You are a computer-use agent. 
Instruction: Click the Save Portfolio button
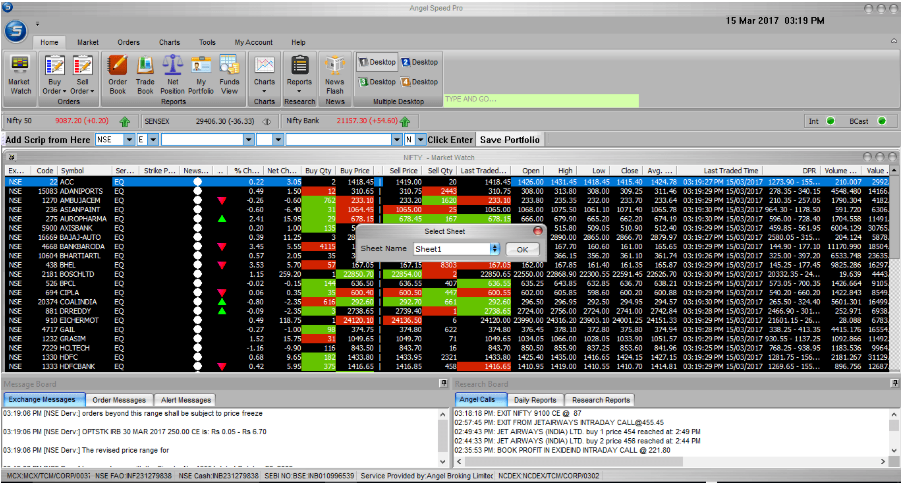tap(510, 140)
